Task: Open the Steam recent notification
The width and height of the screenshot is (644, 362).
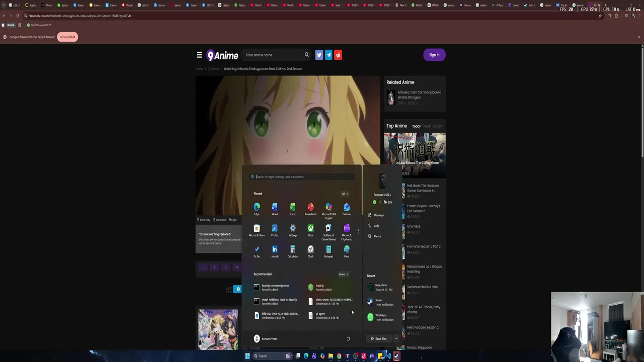Action: pyautogui.click(x=380, y=302)
